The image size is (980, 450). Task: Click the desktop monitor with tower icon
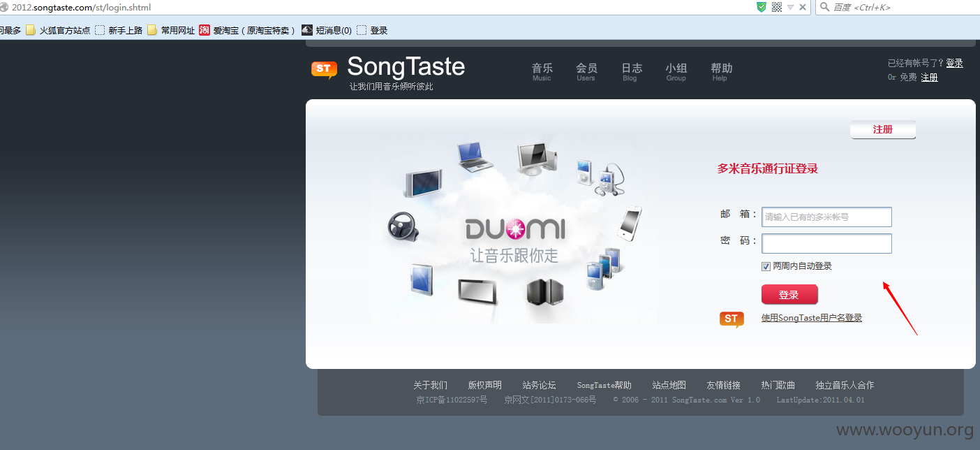coord(537,159)
